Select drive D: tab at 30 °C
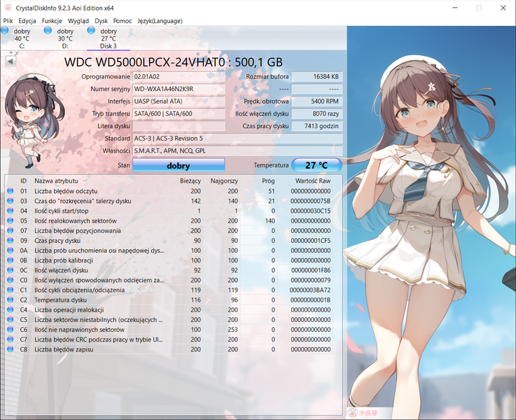This screenshot has width=516, height=420. click(65, 38)
